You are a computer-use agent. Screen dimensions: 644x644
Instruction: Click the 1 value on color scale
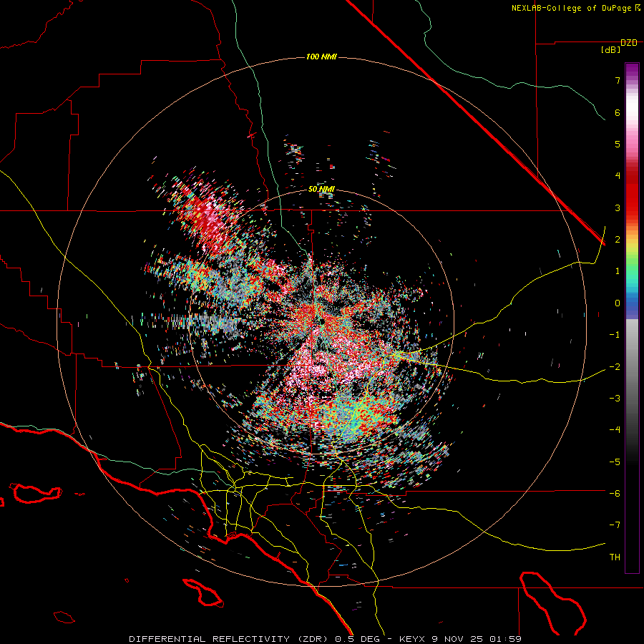point(618,271)
